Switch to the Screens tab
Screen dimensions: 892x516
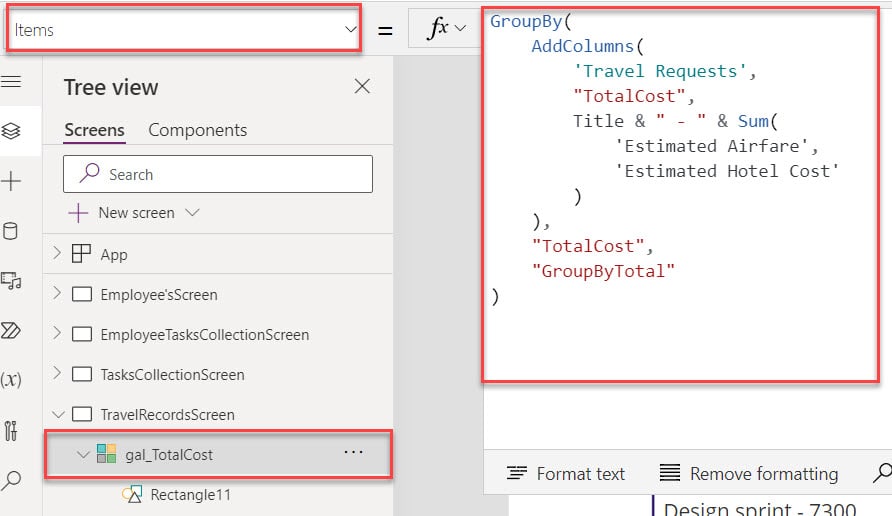pos(94,130)
